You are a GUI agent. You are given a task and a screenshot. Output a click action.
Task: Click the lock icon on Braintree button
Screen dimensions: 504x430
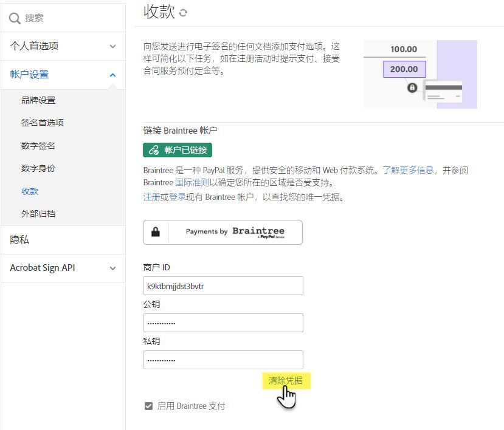point(156,232)
